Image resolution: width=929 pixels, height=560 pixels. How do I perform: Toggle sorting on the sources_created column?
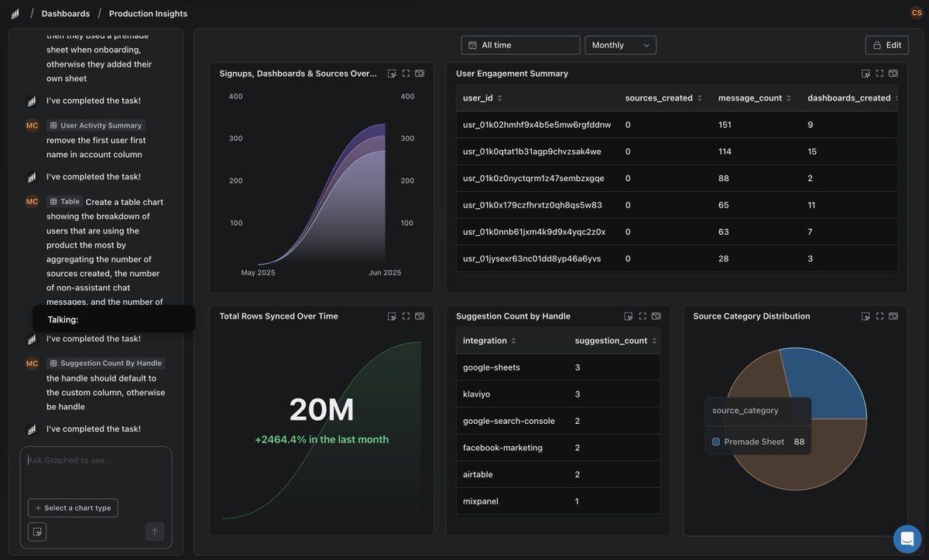[x=699, y=97]
